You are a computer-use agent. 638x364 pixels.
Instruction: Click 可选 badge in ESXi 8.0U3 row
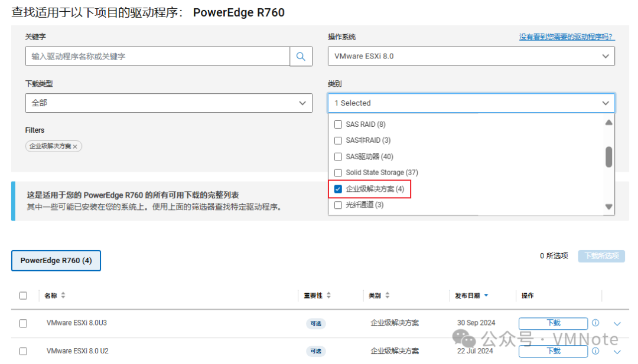[x=315, y=324]
